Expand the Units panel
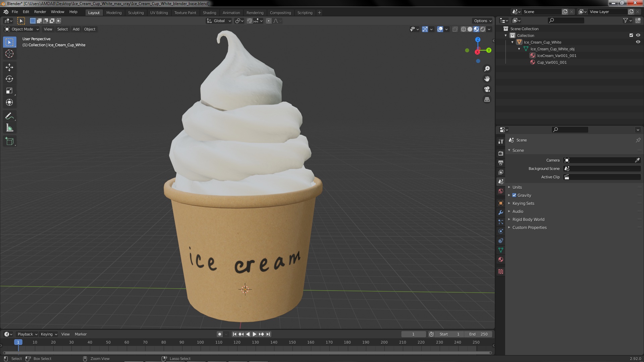The image size is (644, 362). pyautogui.click(x=517, y=187)
